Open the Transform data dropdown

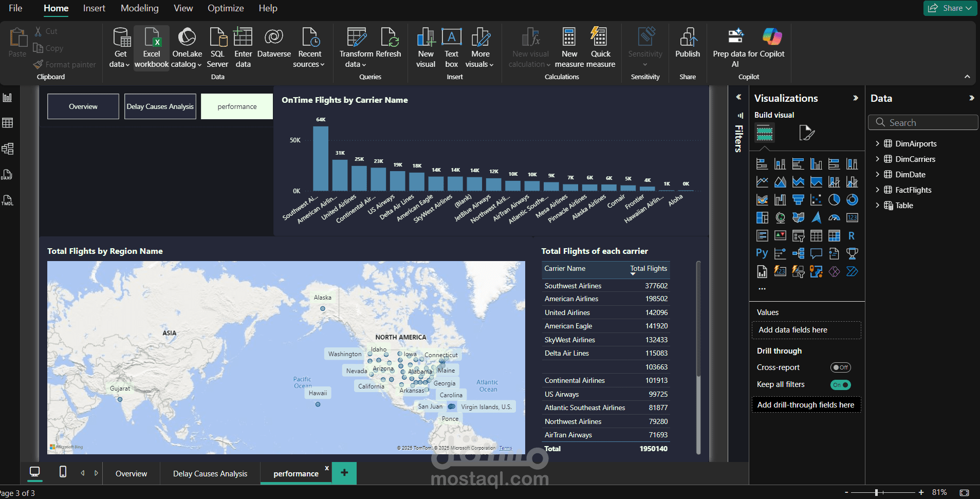[x=356, y=59]
